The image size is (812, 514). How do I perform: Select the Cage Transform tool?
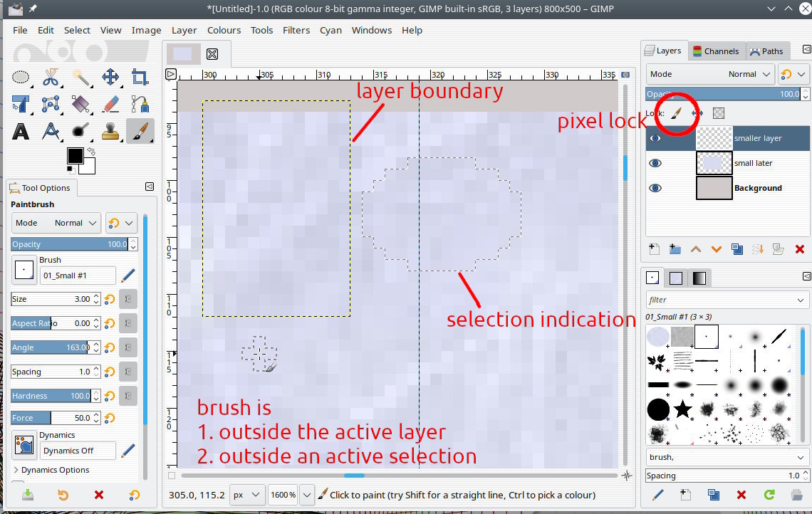[x=51, y=105]
